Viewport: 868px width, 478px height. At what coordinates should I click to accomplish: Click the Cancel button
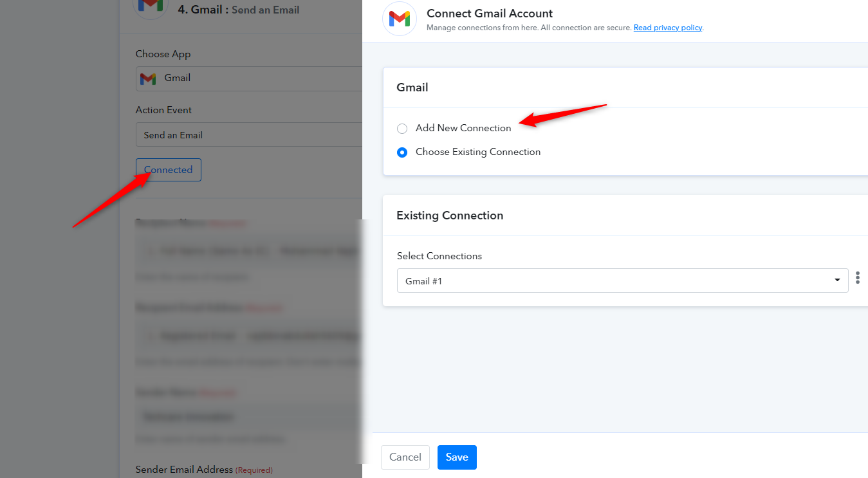tap(405, 457)
